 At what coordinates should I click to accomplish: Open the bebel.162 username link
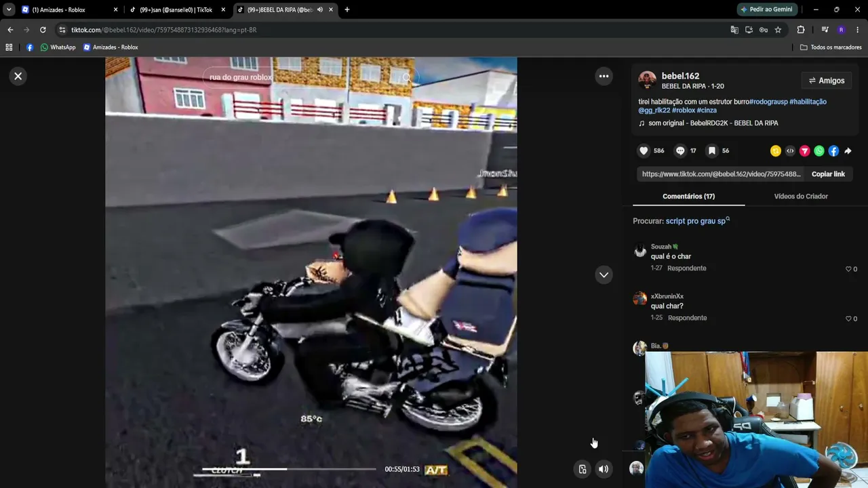(x=680, y=76)
